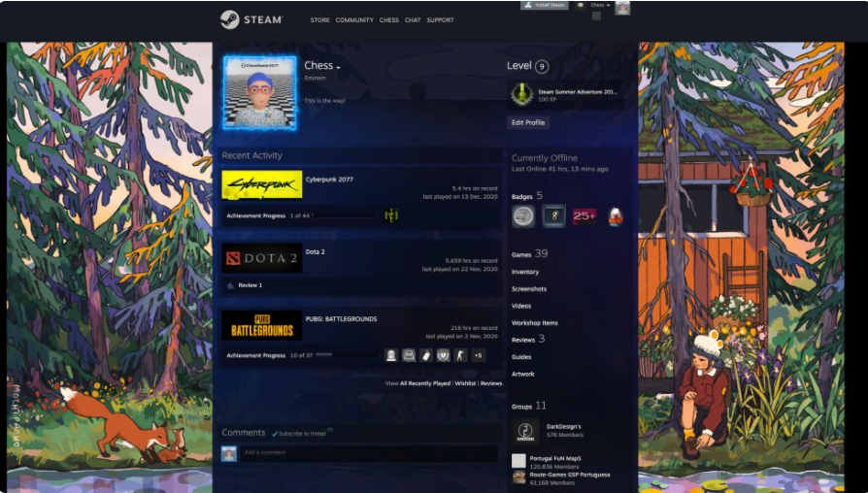Open the PUBG Battlegrounds game banner

262,325
